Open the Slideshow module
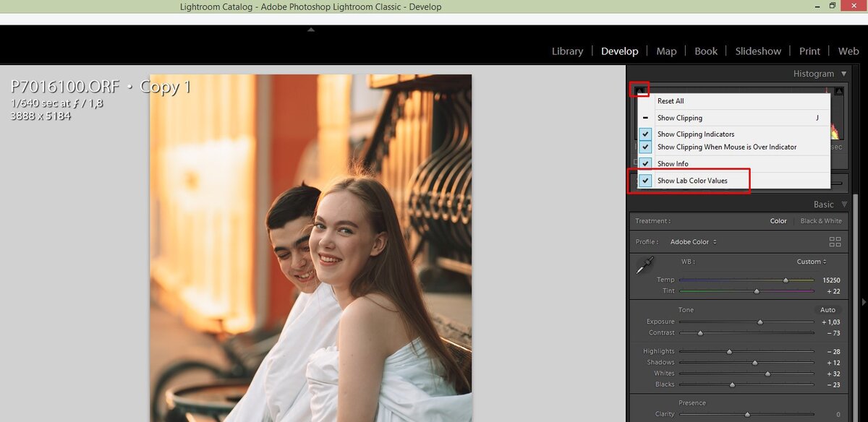Screen dimensions: 868x422 [758, 51]
